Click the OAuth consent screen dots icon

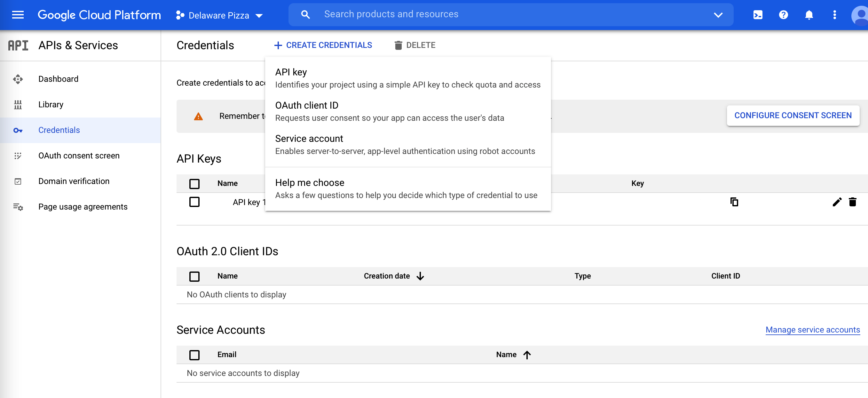click(18, 156)
